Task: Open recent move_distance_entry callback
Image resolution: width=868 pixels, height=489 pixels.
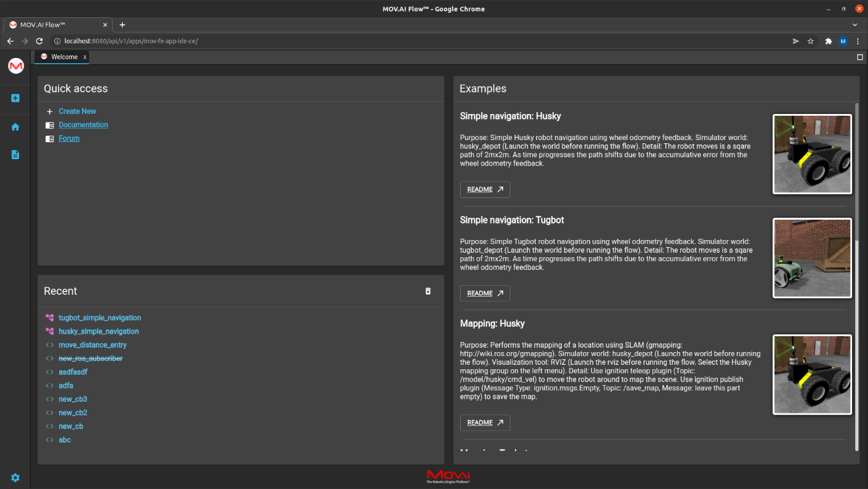Action: pyautogui.click(x=93, y=345)
